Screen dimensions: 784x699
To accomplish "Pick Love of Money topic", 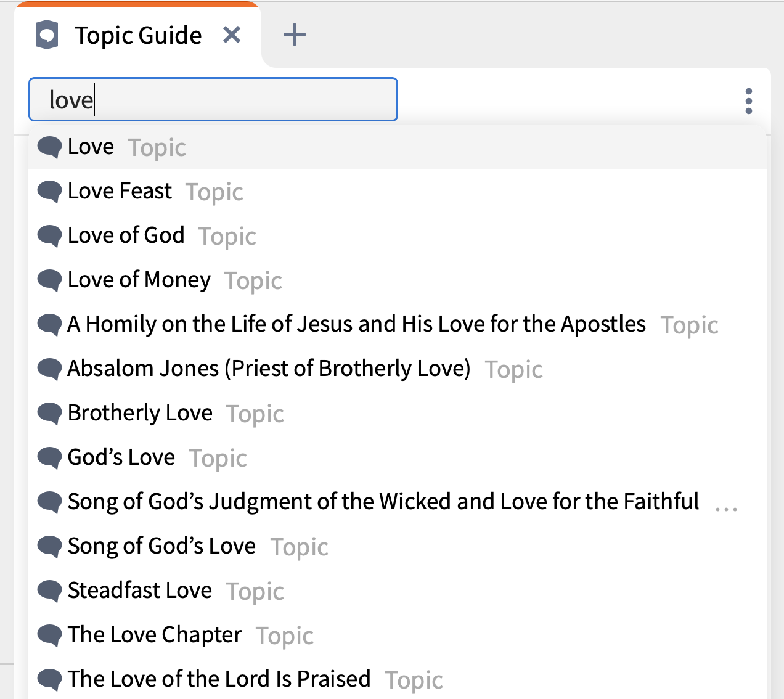I will (x=139, y=280).
